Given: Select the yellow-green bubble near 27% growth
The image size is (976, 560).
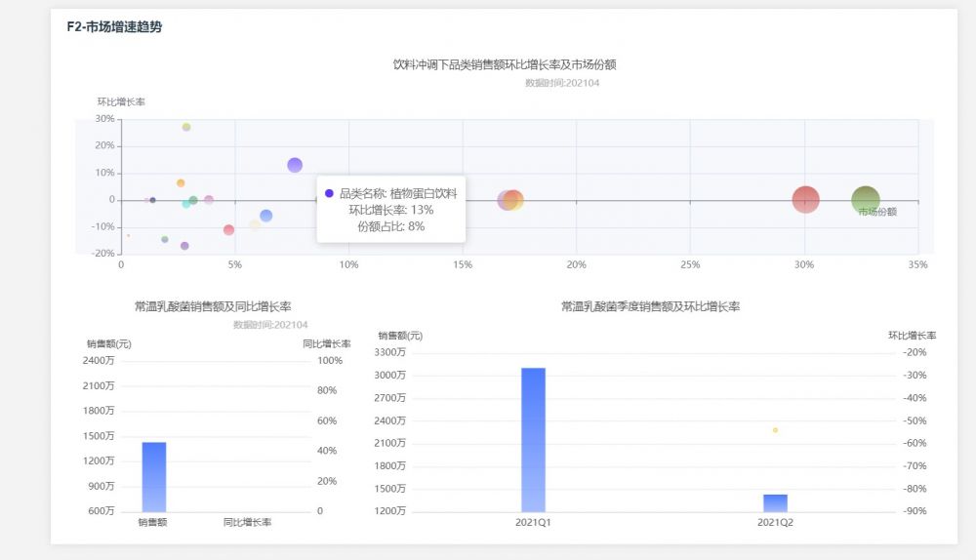Looking at the screenshot, I should point(186,127).
